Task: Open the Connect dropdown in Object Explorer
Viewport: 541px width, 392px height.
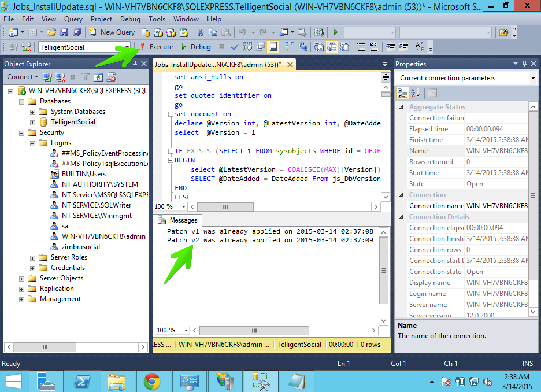Action: [23, 77]
